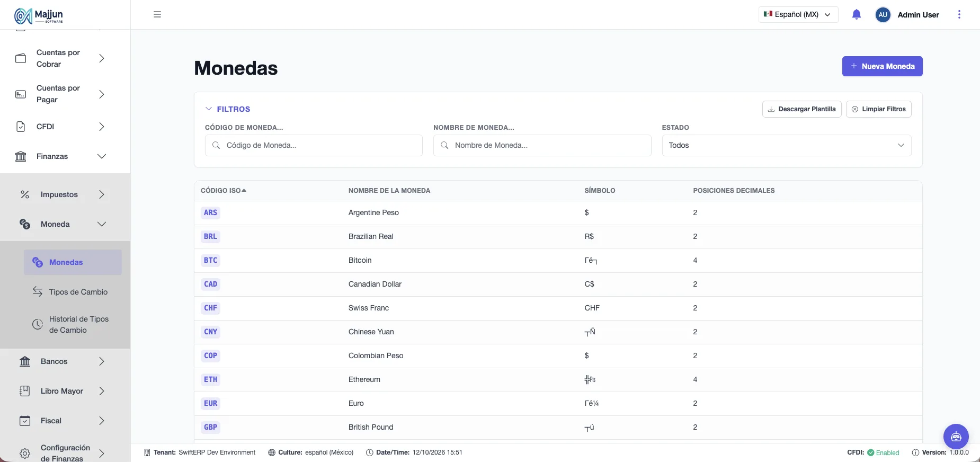Viewport: 980px width, 462px height.
Task: Open the Español (MX) language dropdown
Action: (x=798, y=14)
